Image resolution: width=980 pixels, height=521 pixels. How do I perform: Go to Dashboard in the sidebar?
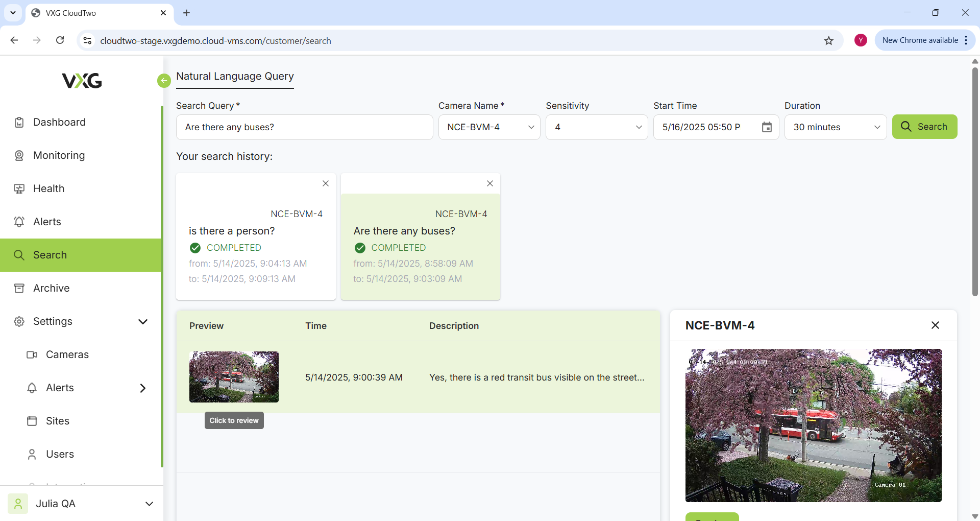pyautogui.click(x=59, y=122)
